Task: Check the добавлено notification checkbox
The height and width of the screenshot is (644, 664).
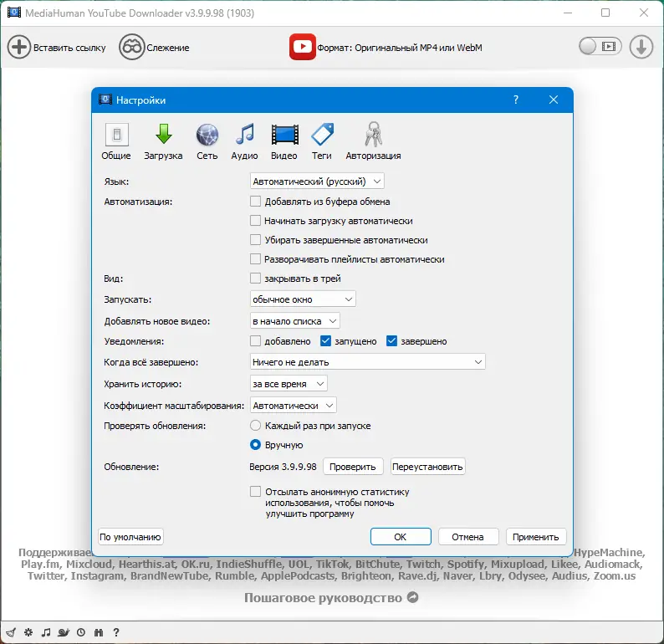Action: (255, 341)
